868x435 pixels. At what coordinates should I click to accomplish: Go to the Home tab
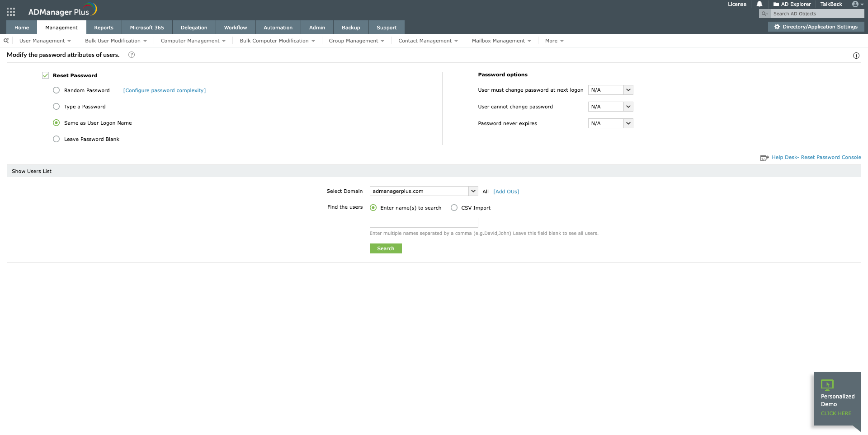coord(22,27)
